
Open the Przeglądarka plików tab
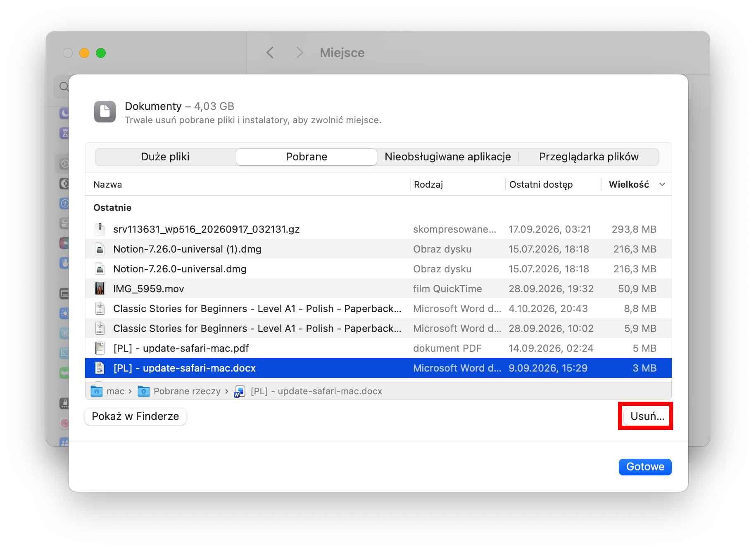(x=589, y=157)
